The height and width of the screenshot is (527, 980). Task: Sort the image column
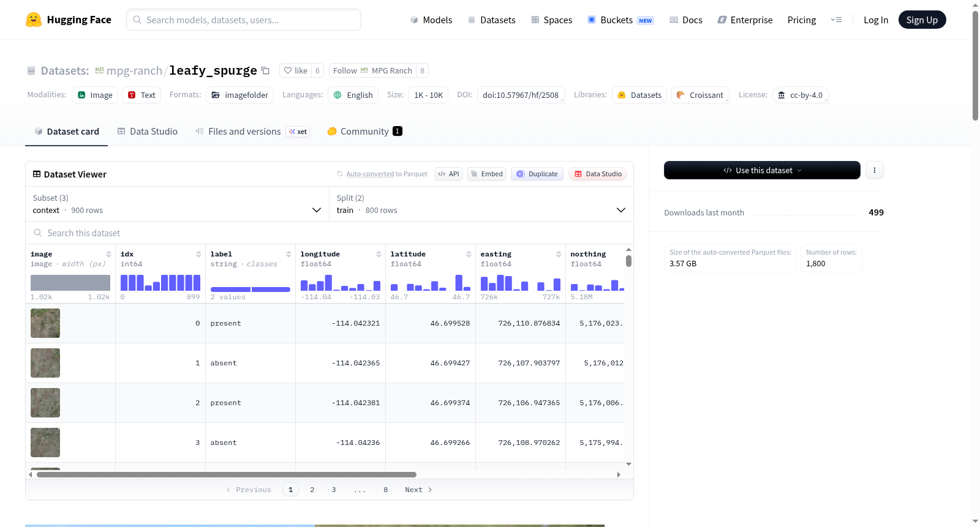click(108, 254)
